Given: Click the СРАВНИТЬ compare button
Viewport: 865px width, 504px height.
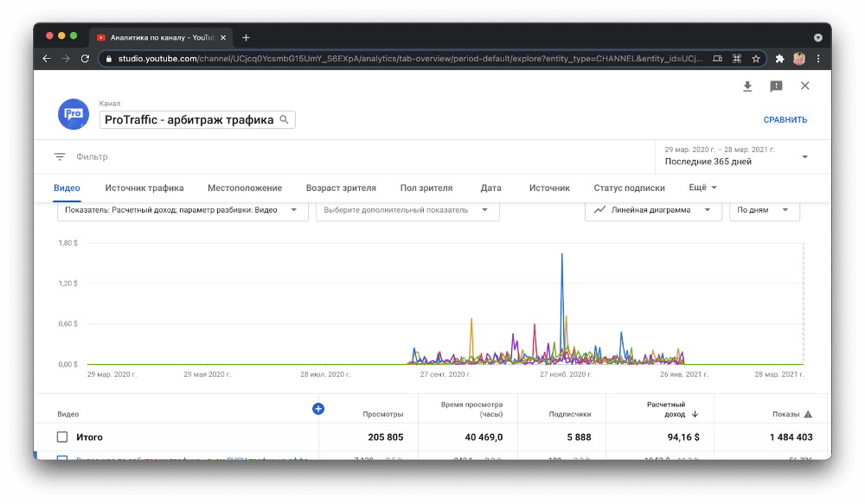Looking at the screenshot, I should coord(785,120).
